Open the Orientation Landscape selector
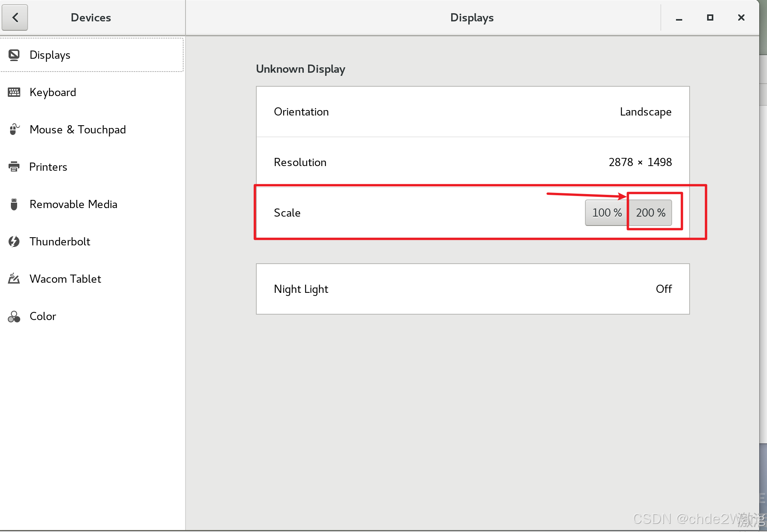This screenshot has height=532, width=767. [645, 112]
